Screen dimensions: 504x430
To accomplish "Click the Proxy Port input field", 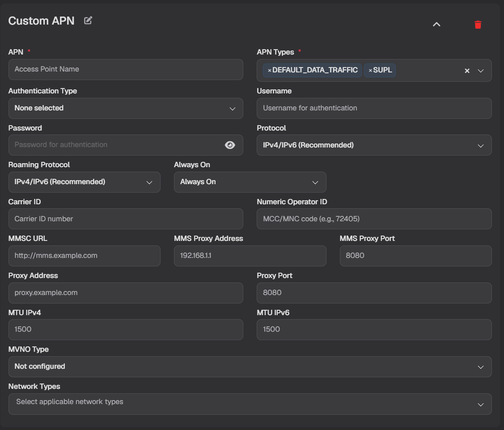I will 374,293.
